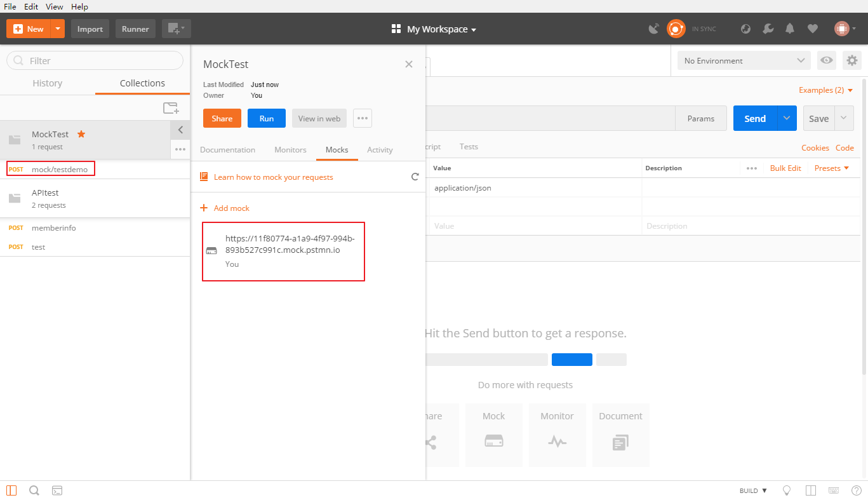Click Bulk Edit

(785, 168)
